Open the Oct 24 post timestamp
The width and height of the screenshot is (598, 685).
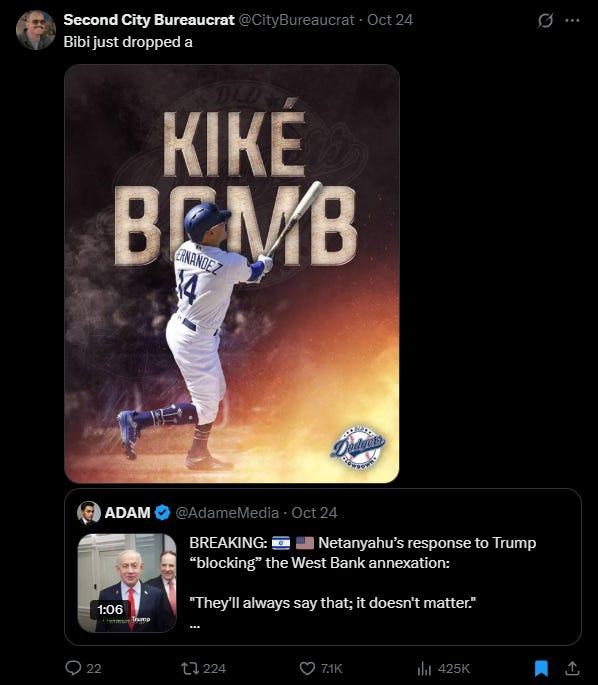tap(390, 20)
